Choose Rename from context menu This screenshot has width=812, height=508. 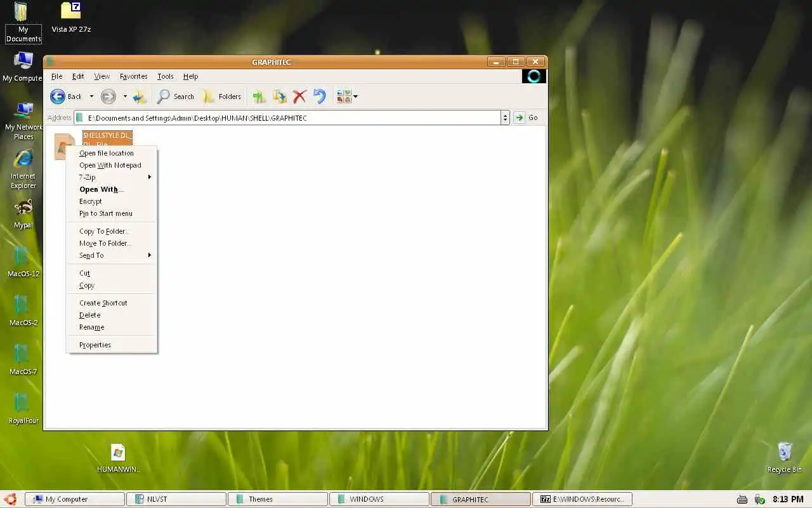click(x=112, y=327)
